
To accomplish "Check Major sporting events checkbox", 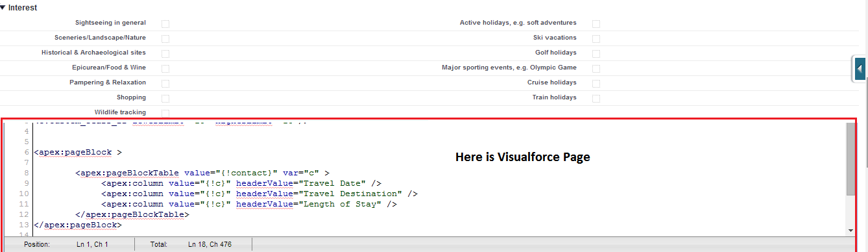I will [x=596, y=68].
